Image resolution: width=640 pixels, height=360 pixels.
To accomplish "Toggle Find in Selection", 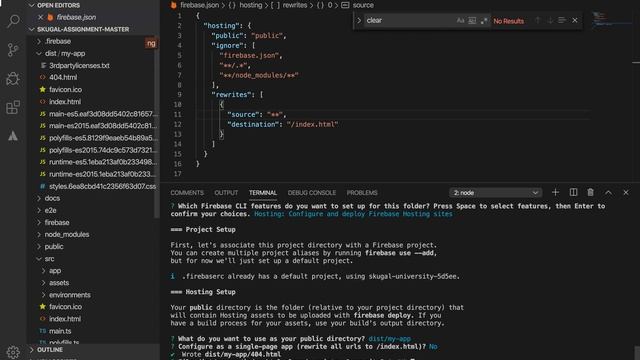I will pos(562,20).
